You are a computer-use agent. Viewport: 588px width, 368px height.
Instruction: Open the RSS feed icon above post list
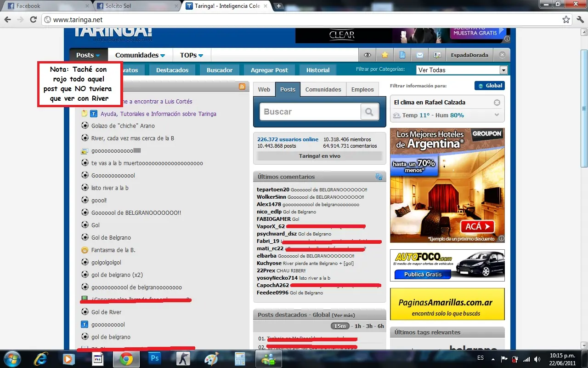pyautogui.click(x=242, y=86)
